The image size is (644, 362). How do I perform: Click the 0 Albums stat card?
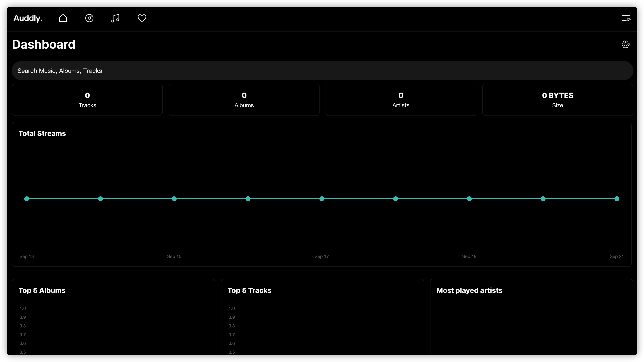(244, 100)
